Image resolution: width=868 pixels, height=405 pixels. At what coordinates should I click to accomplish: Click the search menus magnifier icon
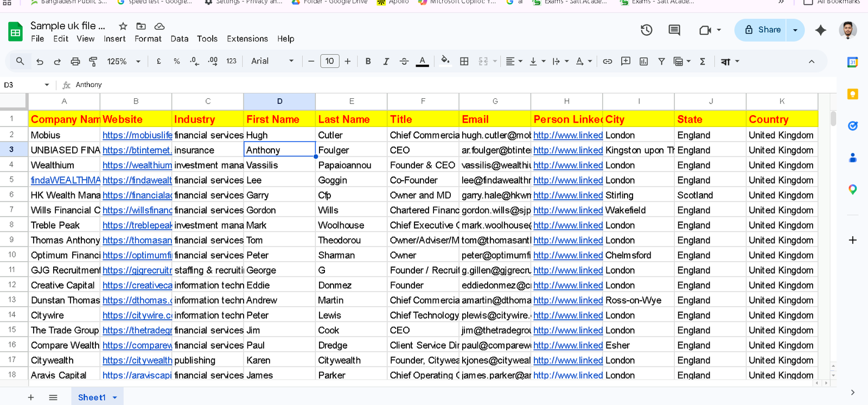(20, 61)
